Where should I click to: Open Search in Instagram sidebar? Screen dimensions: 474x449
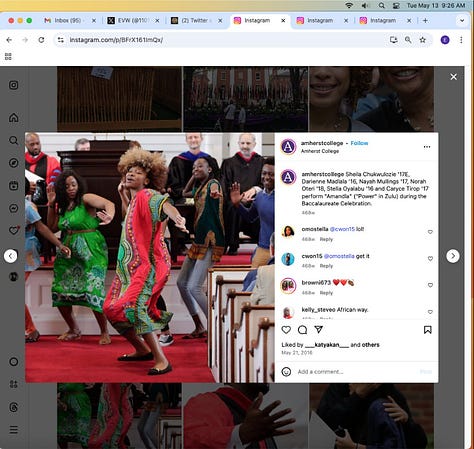pyautogui.click(x=13, y=140)
